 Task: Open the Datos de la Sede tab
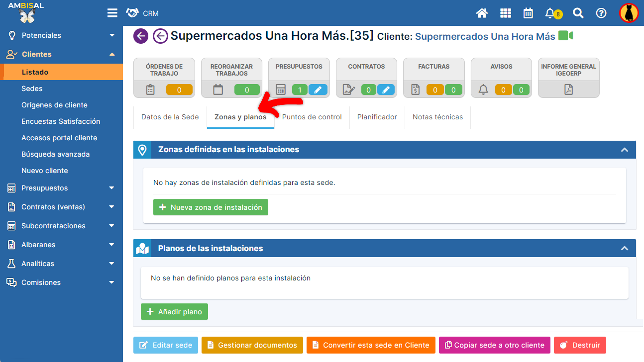pos(170,117)
